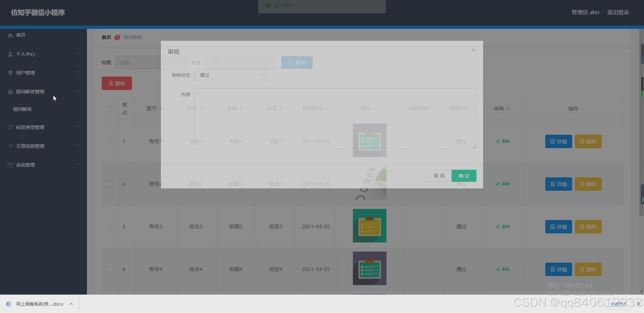Click 退出登录 to log out
Viewport: 644px width, 313px height.
[x=618, y=12]
